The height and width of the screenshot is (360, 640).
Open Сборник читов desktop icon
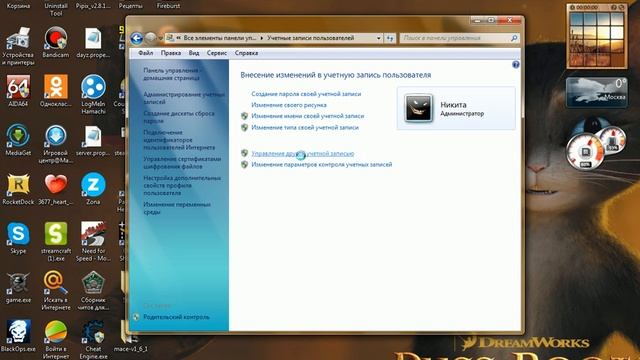tap(93, 290)
